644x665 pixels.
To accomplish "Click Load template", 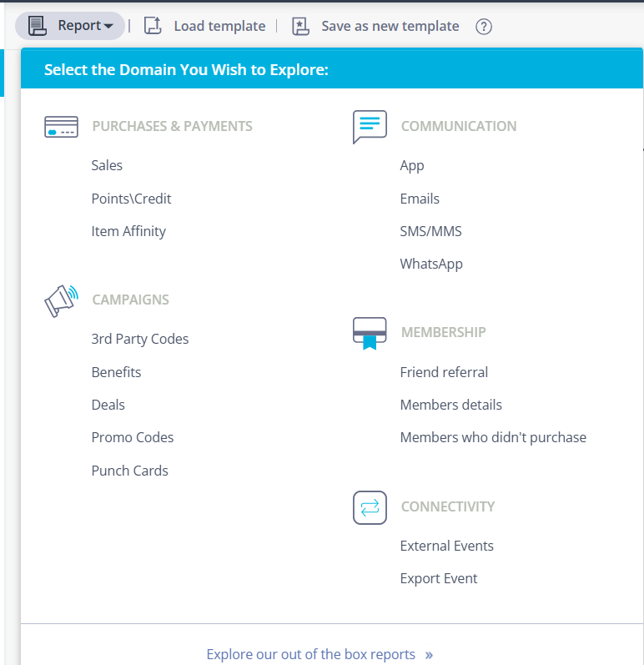I will tap(219, 26).
